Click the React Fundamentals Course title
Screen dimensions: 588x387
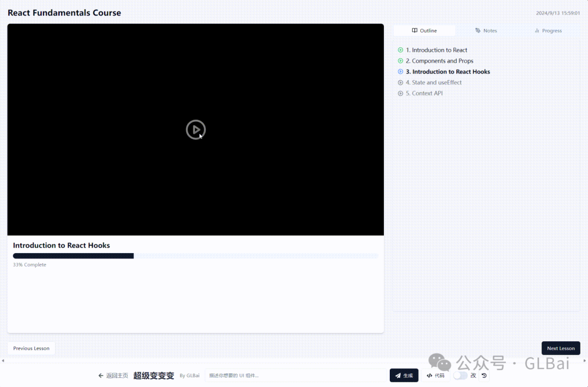click(x=64, y=13)
